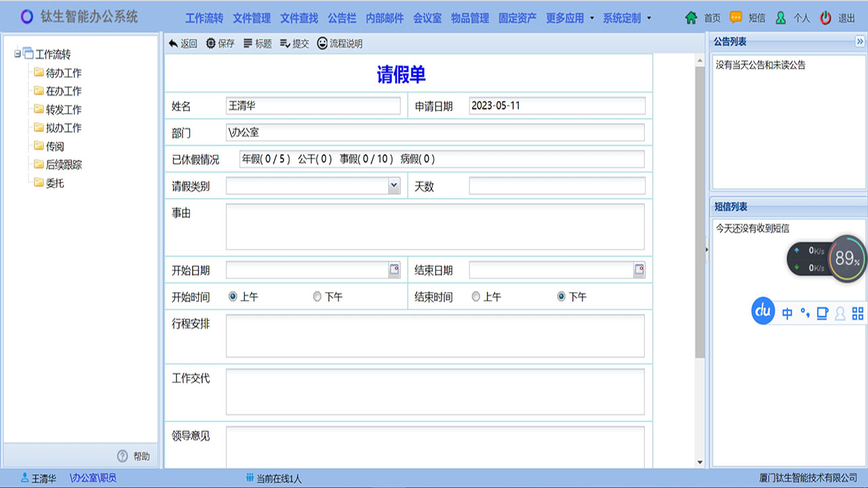The height and width of the screenshot is (488, 868).
Task: Click the blue Baidu 'du' input icon
Action: tap(764, 311)
